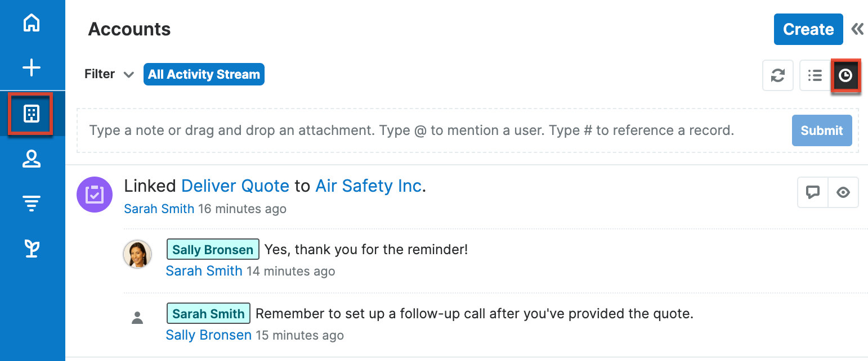Image resolution: width=868 pixels, height=361 pixels.
Task: Open the Accounts building icon
Action: click(x=32, y=114)
